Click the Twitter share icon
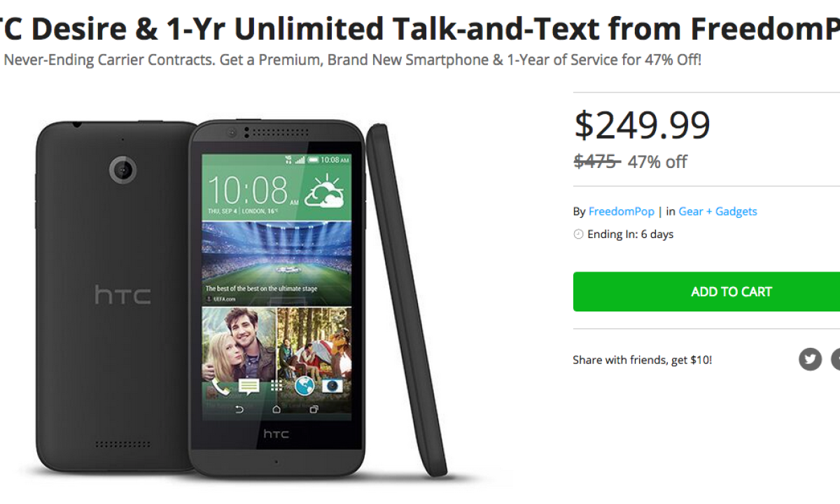 [x=810, y=360]
